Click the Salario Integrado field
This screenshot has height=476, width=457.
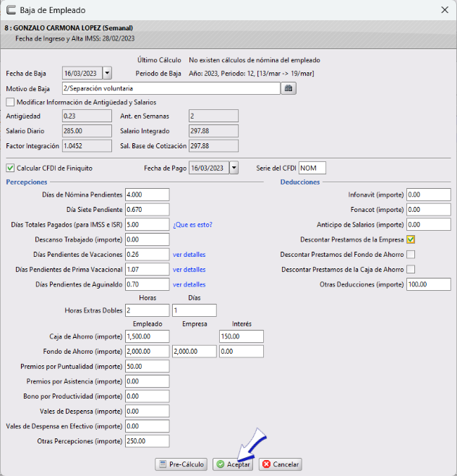coord(213,131)
